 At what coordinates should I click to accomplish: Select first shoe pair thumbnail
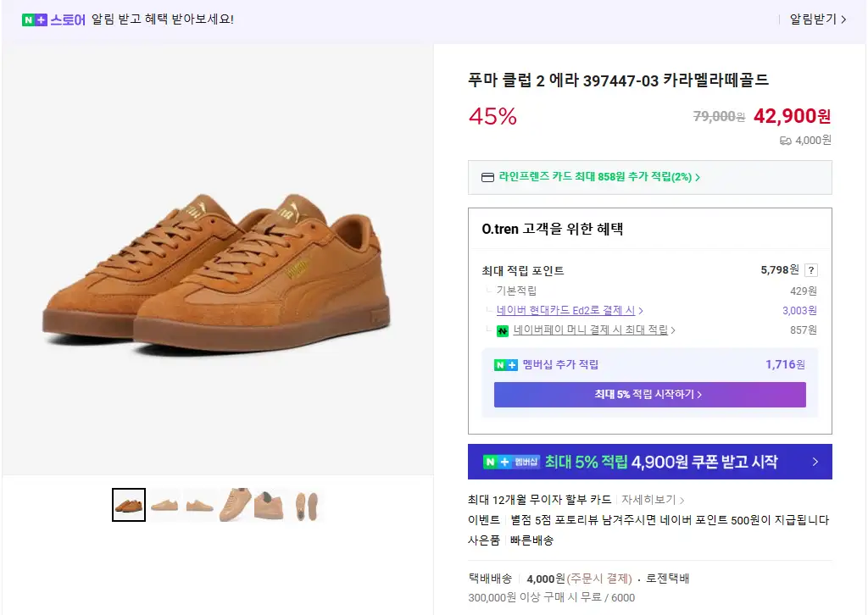129,505
